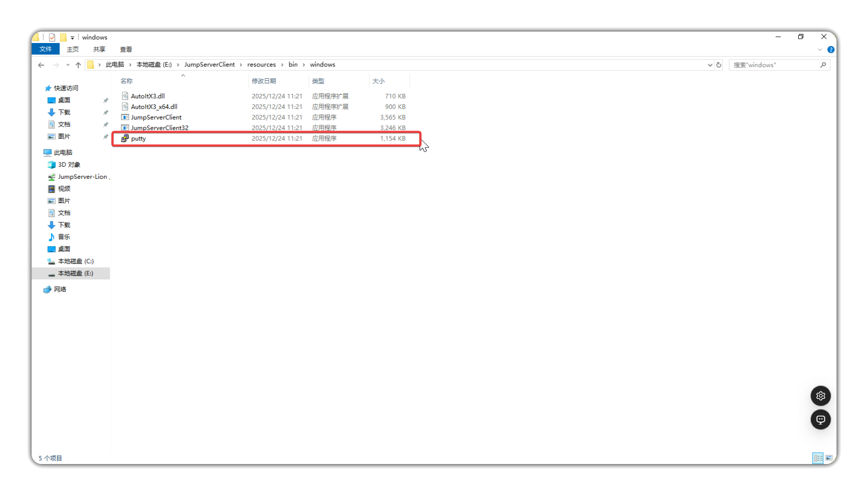The width and height of the screenshot is (868, 485).
Task: Expand the address bar history dropdown
Action: pos(710,65)
